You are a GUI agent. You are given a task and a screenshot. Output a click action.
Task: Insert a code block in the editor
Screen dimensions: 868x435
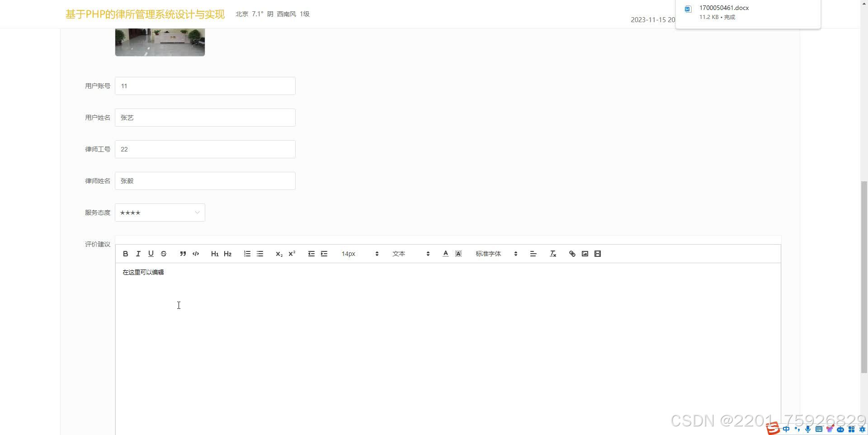pos(196,254)
